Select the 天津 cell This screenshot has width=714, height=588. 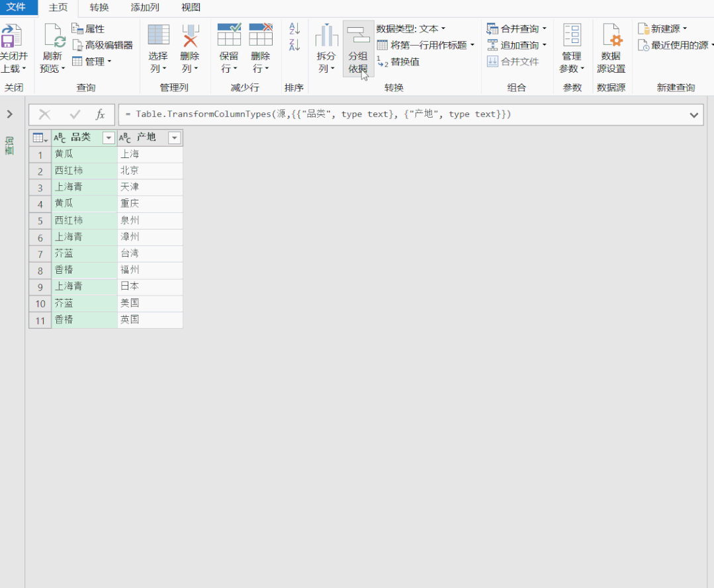150,187
